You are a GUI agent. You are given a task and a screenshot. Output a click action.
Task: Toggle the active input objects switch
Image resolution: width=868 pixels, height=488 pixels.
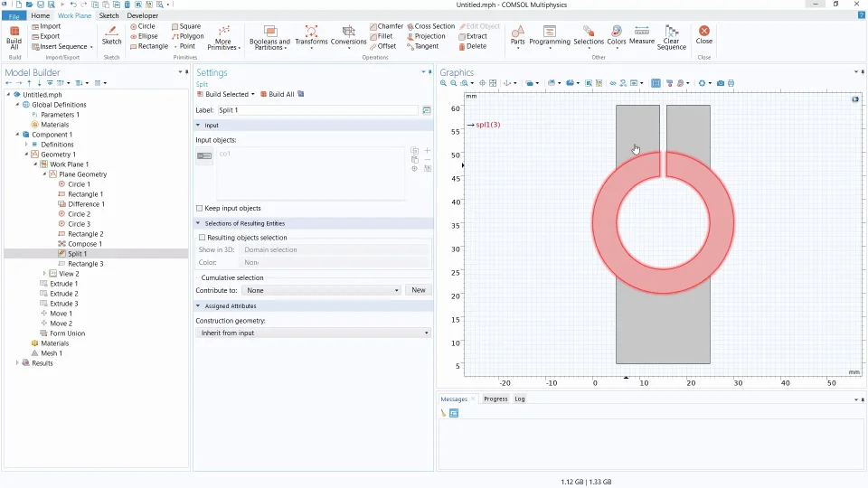(x=204, y=155)
